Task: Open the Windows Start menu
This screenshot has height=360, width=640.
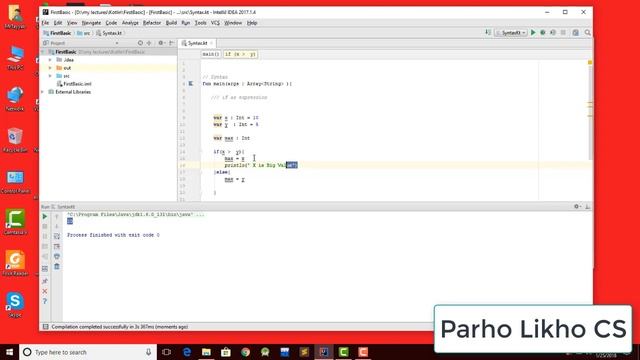Action: point(9,352)
